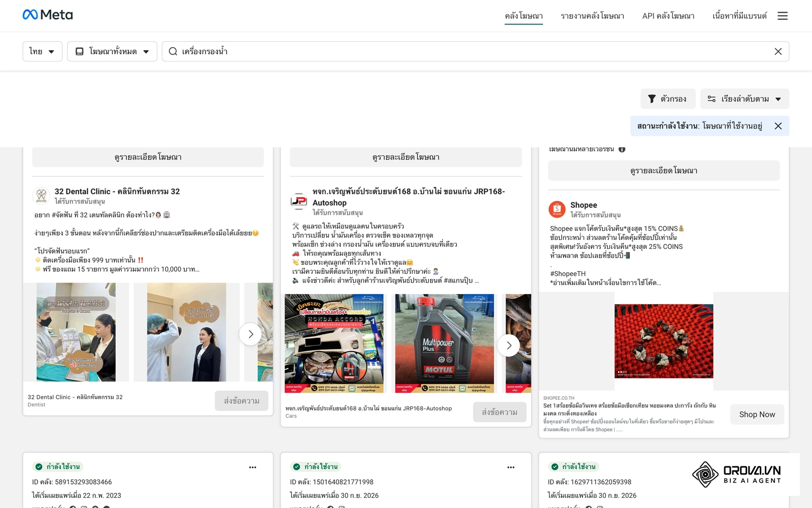Open 32 Dental Clinic advertiser name link
Viewport: 812px width, 508px height.
click(117, 192)
